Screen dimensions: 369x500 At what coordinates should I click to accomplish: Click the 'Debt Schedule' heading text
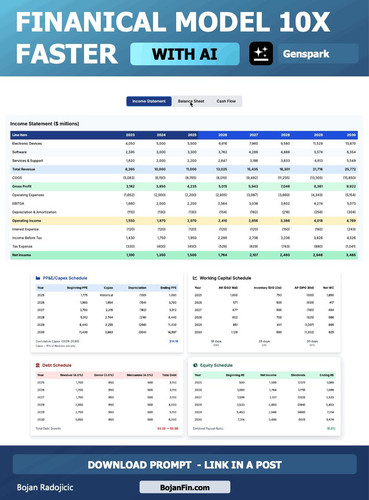[x=57, y=365]
